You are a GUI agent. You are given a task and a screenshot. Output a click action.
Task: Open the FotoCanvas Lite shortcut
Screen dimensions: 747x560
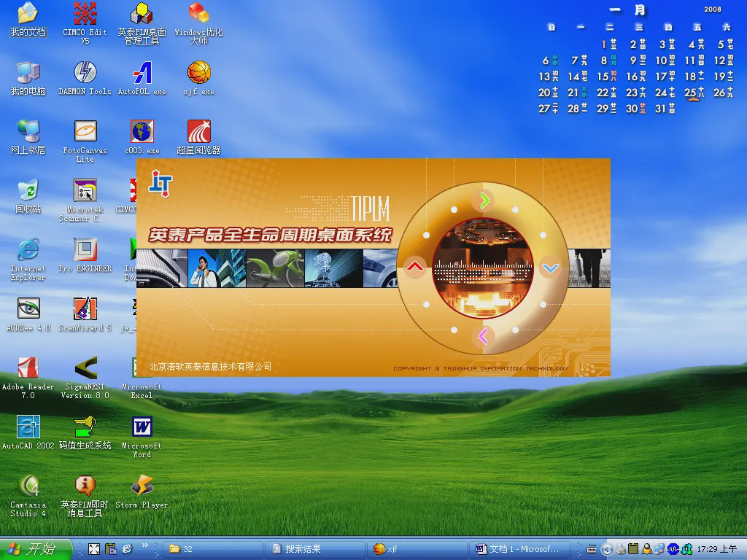85,132
